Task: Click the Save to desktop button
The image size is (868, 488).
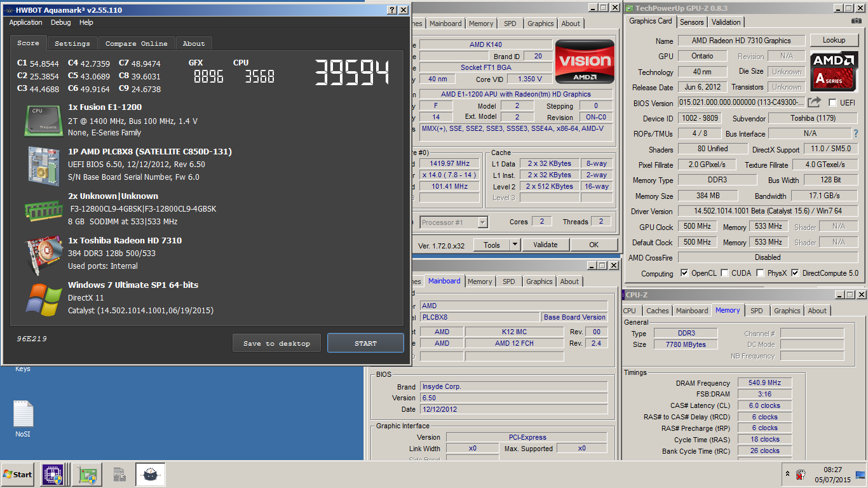Action: [277, 343]
